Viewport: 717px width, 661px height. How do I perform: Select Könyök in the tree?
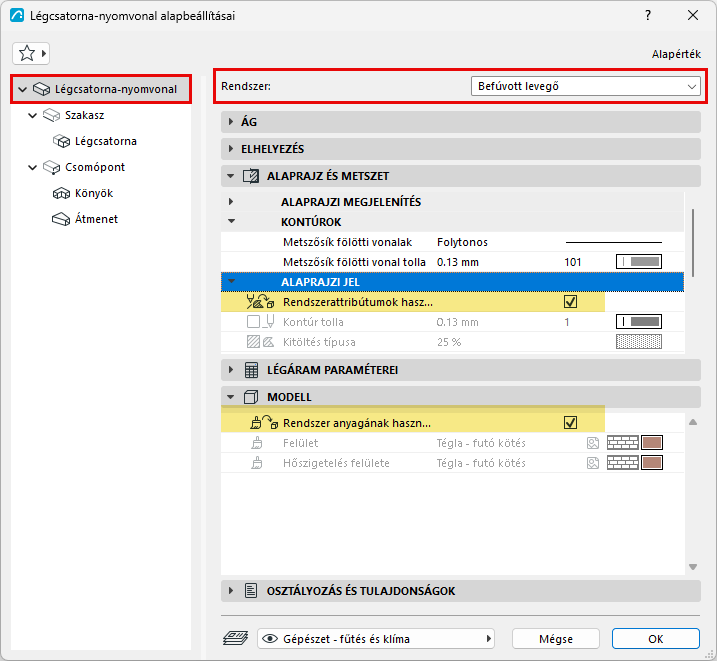94,193
